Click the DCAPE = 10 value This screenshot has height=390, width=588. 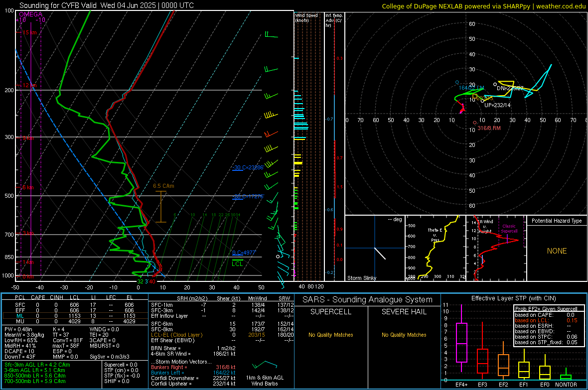pos(19,351)
